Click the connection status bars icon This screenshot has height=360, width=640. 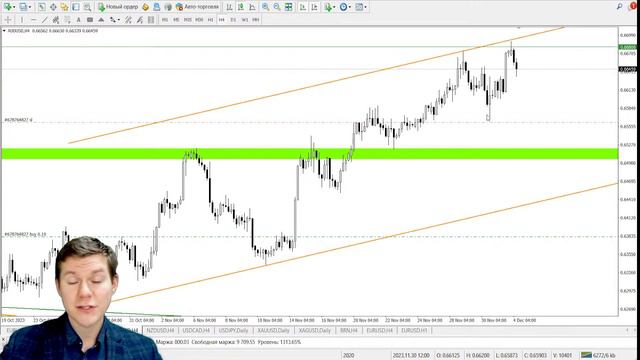click(x=587, y=355)
